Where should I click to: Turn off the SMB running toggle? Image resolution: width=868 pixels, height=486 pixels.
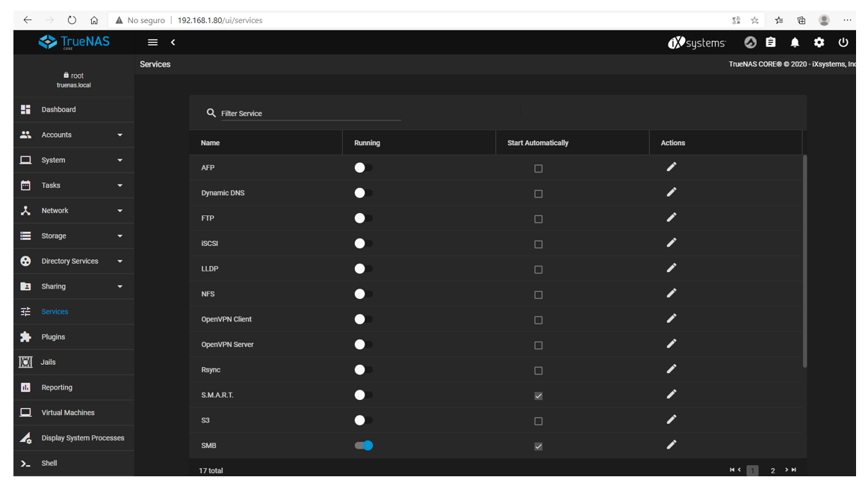[364, 445]
